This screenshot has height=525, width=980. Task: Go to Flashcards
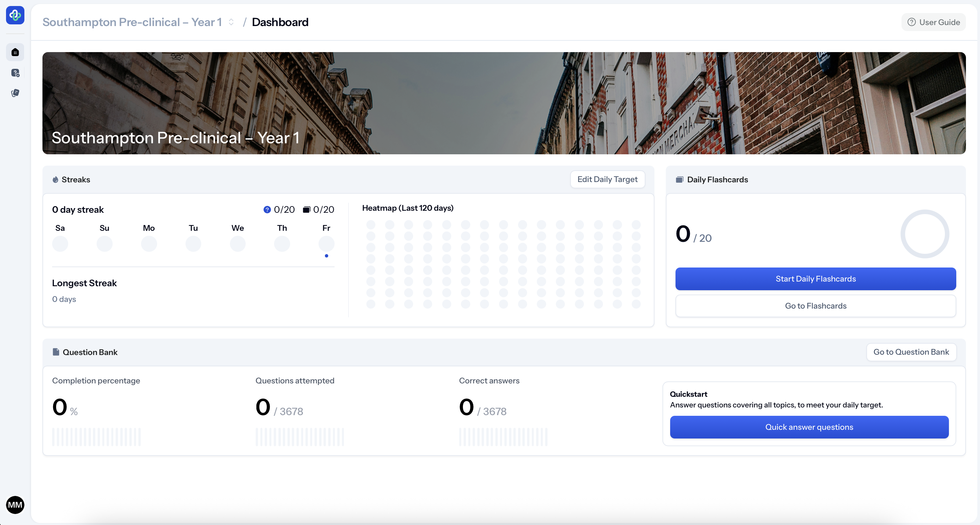pyautogui.click(x=815, y=306)
